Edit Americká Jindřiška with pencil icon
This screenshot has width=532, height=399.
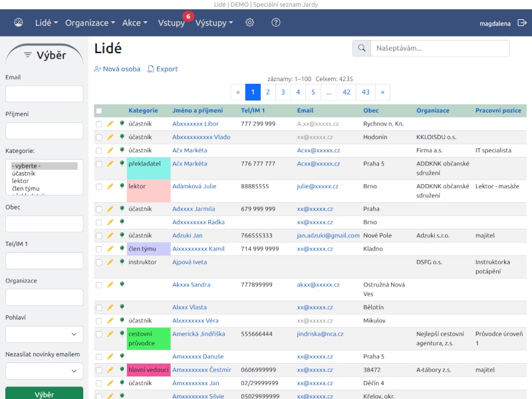click(110, 334)
